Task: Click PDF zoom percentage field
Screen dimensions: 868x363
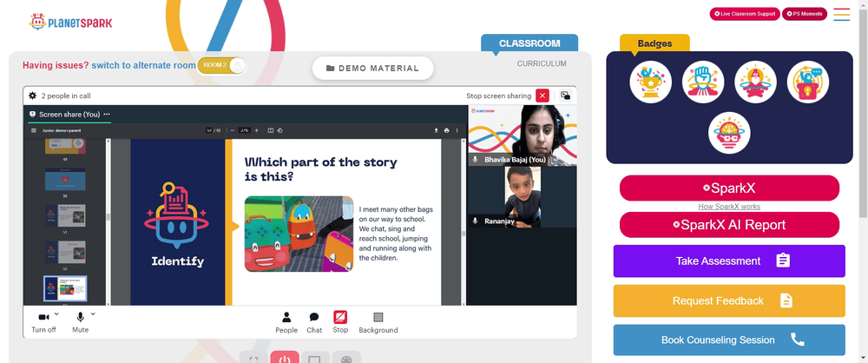Action: tap(244, 130)
